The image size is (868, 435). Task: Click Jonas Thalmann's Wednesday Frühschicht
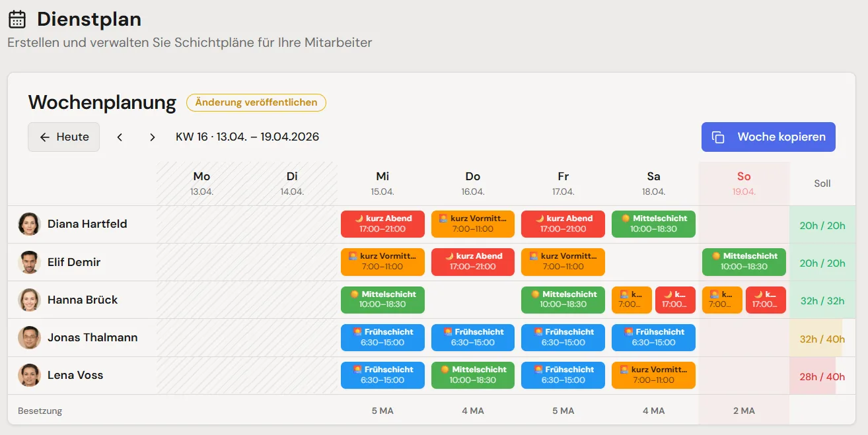coord(382,337)
